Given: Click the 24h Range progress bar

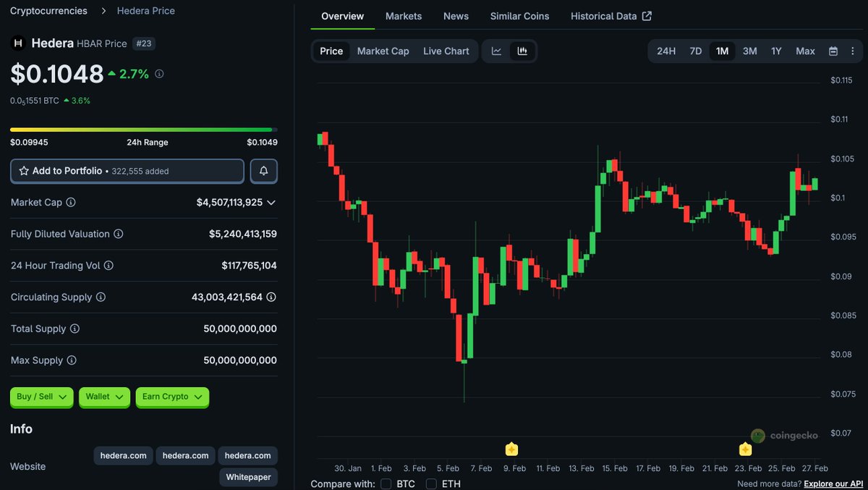Looking at the screenshot, I should pos(144,130).
